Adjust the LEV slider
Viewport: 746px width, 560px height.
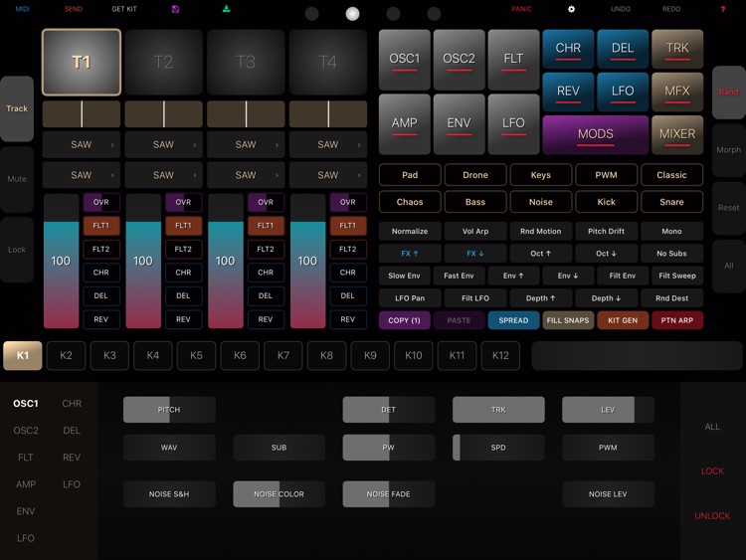point(608,410)
